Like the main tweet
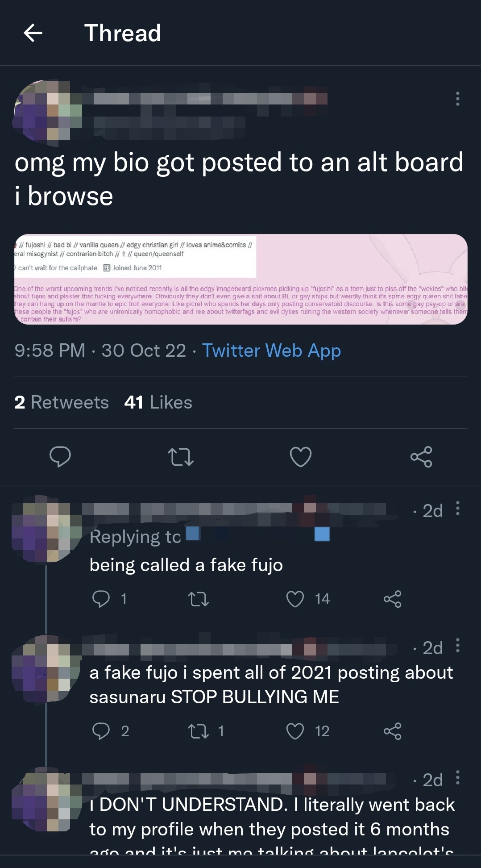 click(x=300, y=457)
